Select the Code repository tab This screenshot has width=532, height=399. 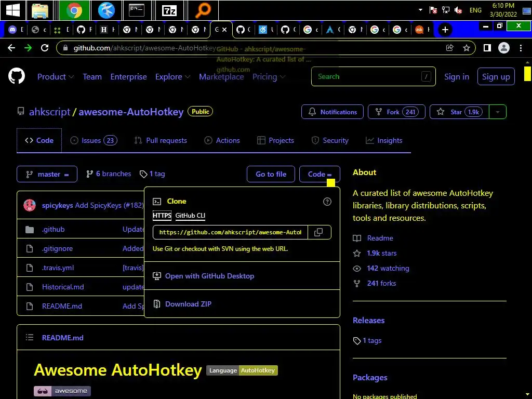click(x=39, y=140)
